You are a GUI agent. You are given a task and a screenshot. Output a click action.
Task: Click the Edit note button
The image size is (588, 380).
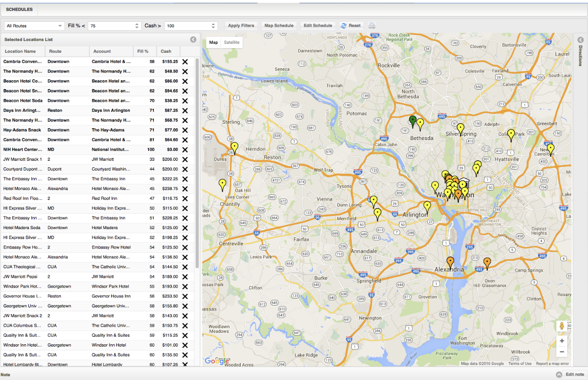571,374
